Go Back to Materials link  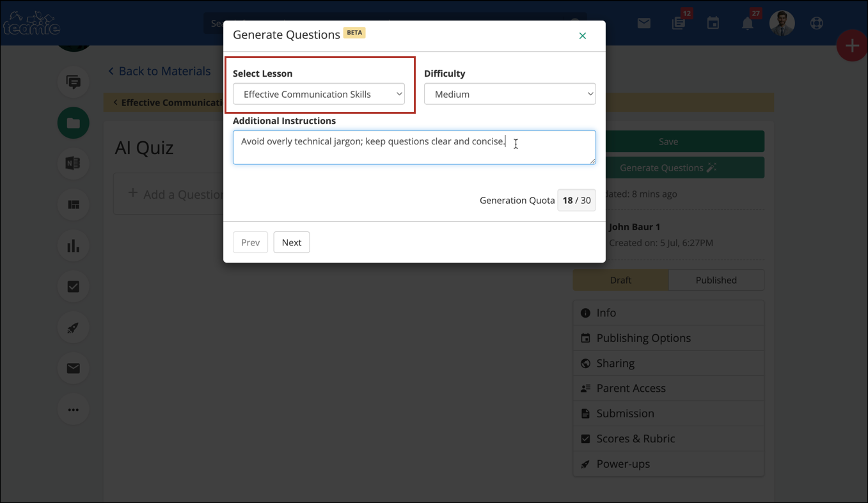[x=159, y=71]
